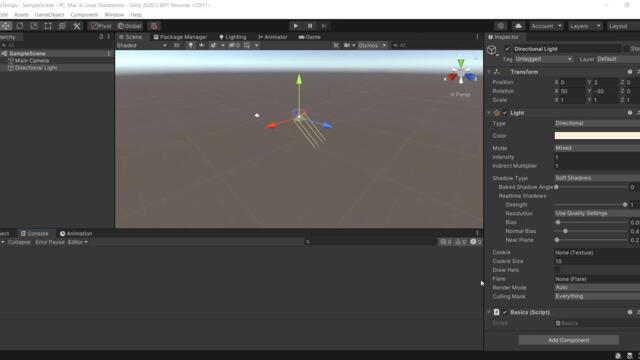Click the GameObject cube icon in Inspector

492,50
